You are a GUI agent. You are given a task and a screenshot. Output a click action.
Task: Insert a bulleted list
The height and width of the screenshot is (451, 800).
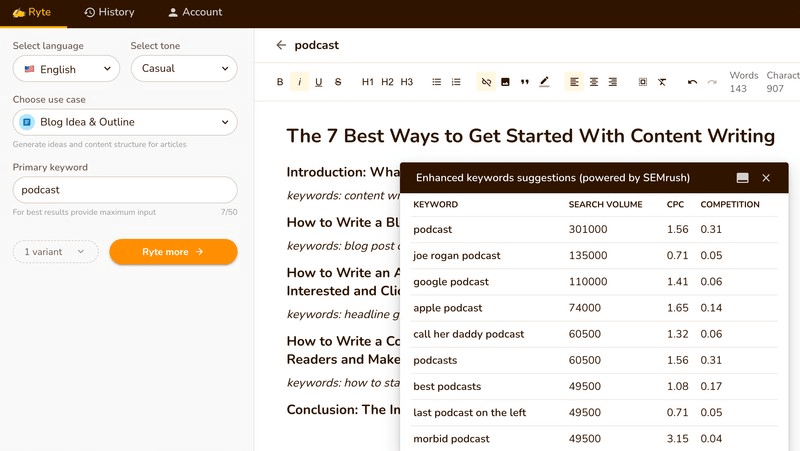(437, 82)
